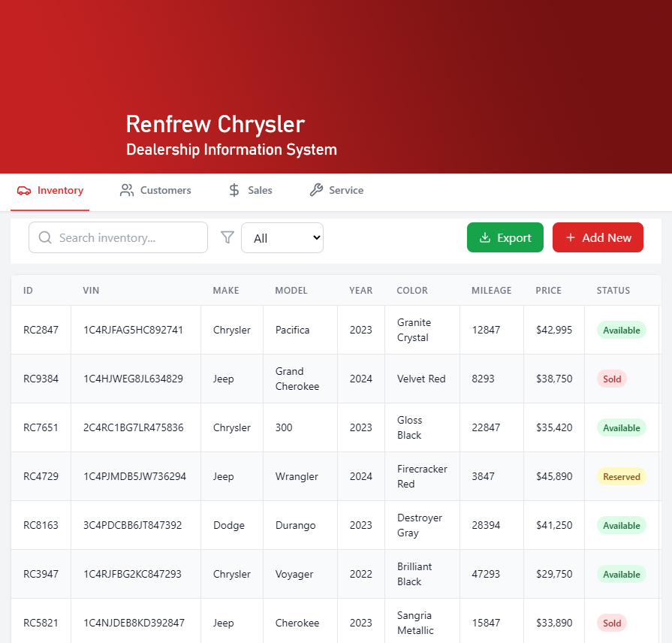The width and height of the screenshot is (672, 643).
Task: Click the VIN column header
Action: click(x=91, y=291)
